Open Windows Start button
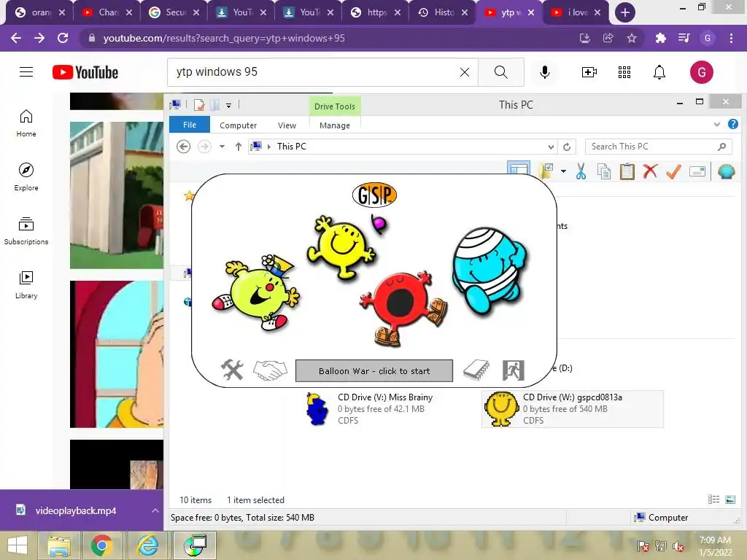Image resolution: width=747 pixels, height=560 pixels. [x=18, y=545]
